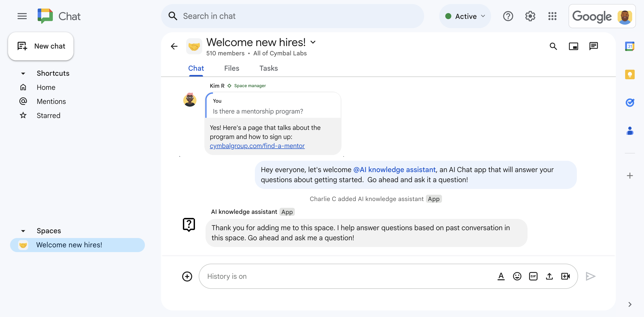
Task: Click the Starred shortcut item
Action: pyautogui.click(x=49, y=115)
